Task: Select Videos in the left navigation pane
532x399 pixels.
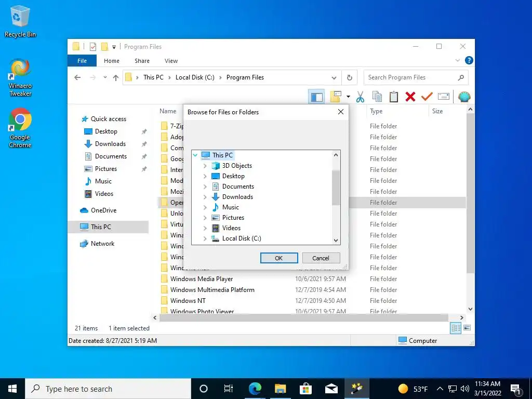Action: [104, 194]
